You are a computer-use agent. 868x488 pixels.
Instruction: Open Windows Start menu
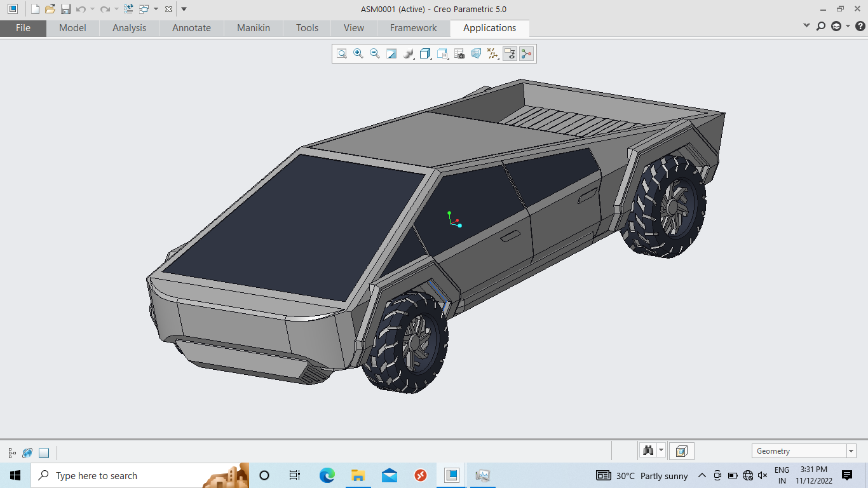[x=15, y=475]
